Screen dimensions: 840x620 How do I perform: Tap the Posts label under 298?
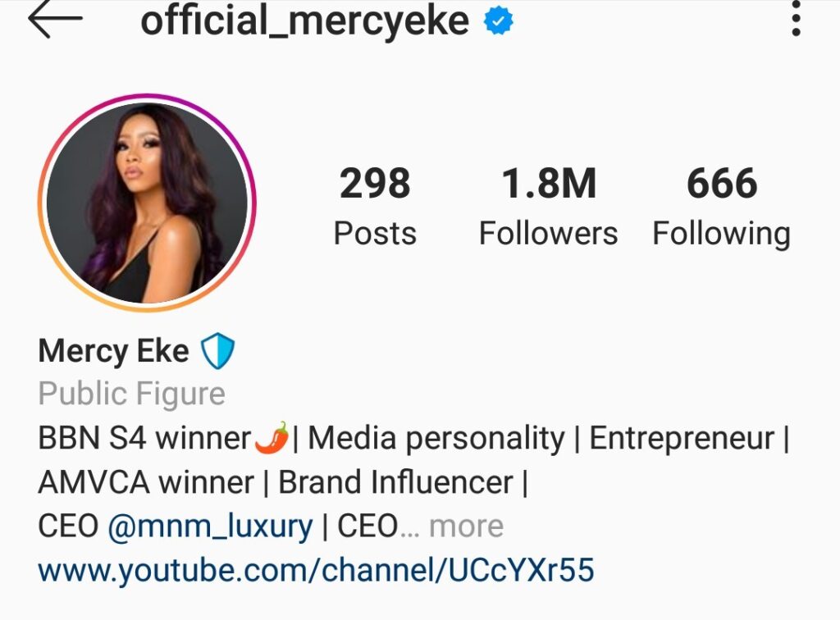[375, 234]
